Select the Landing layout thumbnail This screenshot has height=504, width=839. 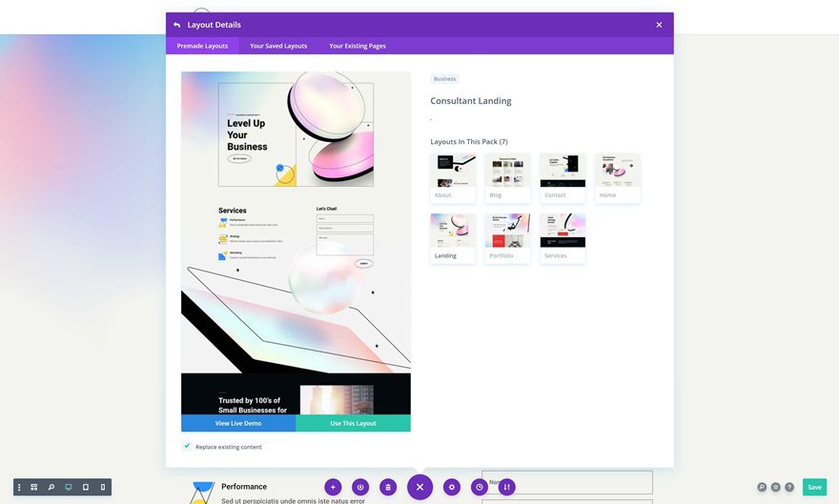tap(453, 238)
